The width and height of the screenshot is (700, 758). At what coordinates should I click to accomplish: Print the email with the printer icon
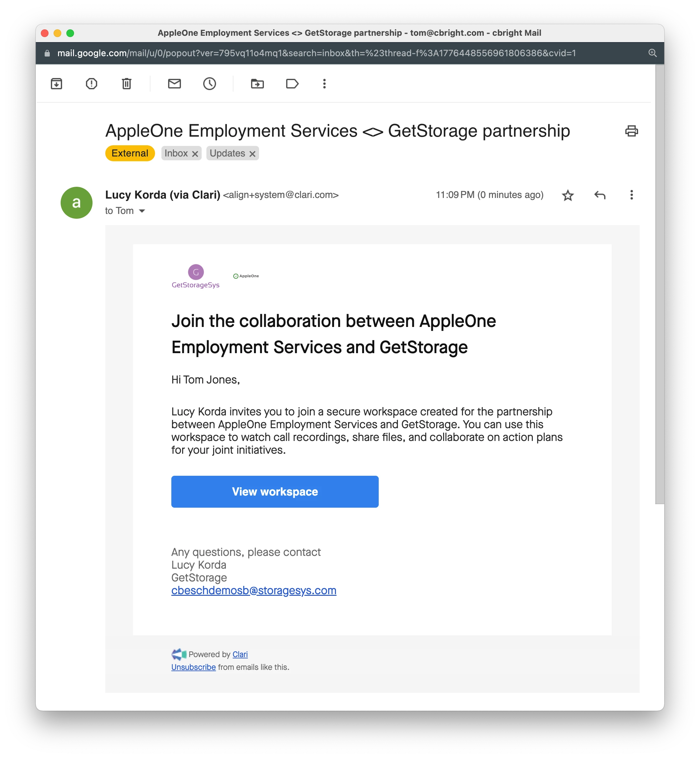631,131
